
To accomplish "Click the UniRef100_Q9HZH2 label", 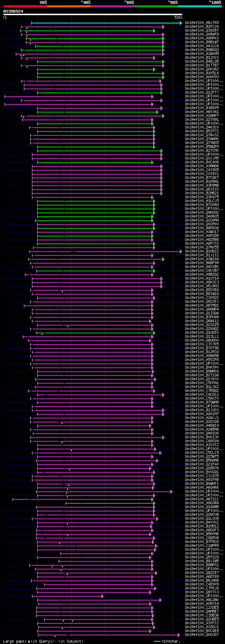I will 202,213.
